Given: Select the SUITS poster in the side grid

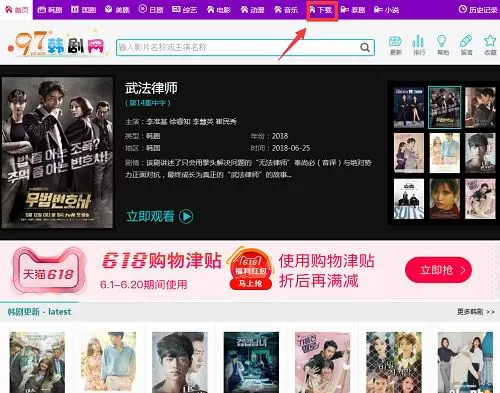Looking at the screenshot, I should click(x=409, y=199).
